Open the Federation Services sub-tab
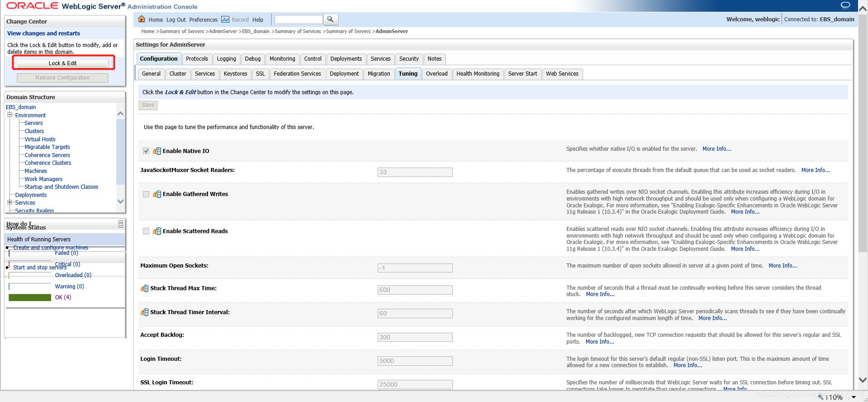 [x=297, y=74]
